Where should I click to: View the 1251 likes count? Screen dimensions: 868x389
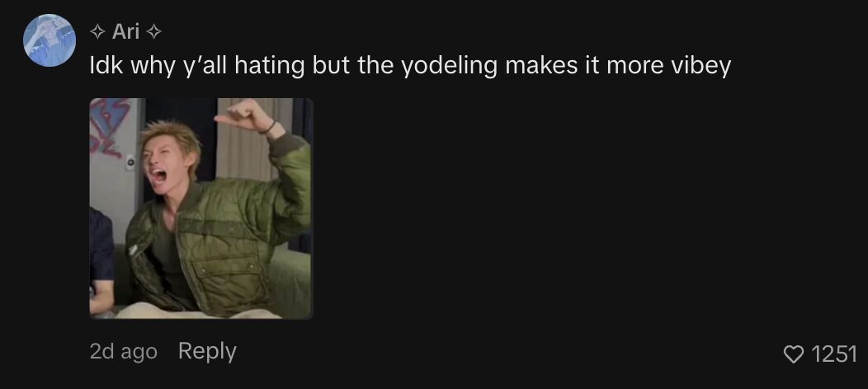pos(834,354)
